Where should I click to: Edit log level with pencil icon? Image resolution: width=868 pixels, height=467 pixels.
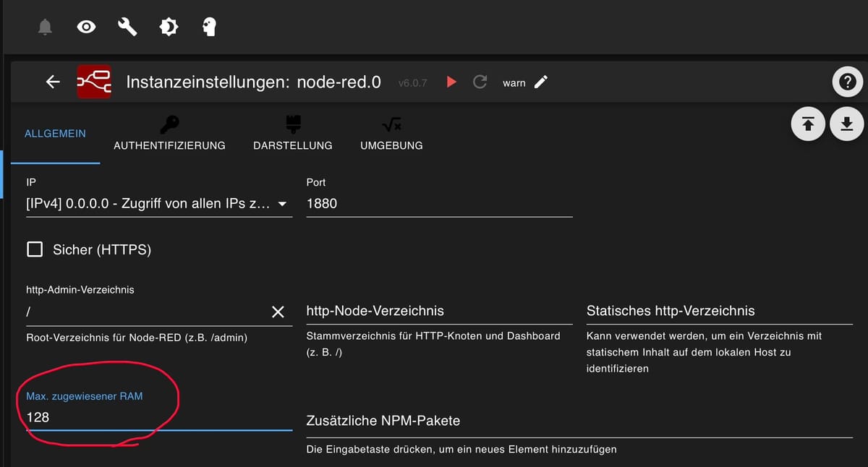(540, 82)
